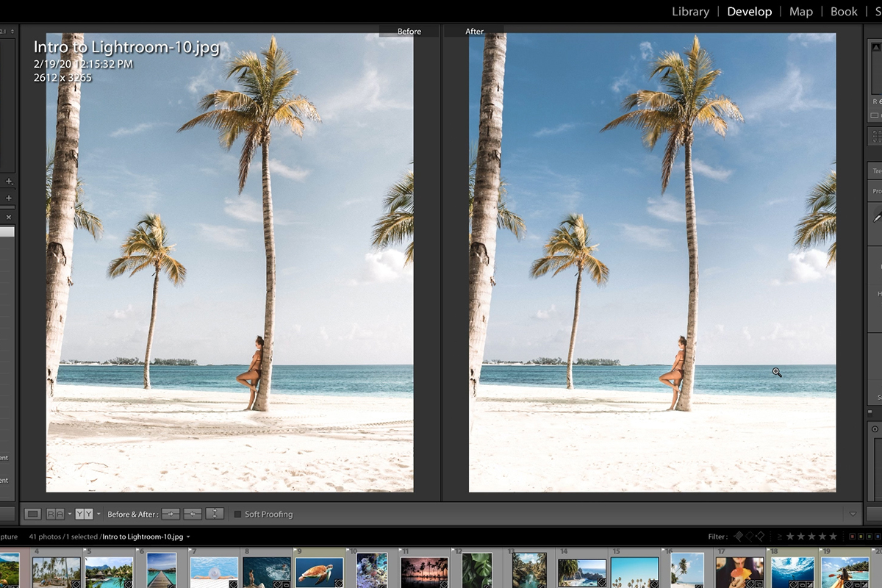Image resolution: width=882 pixels, height=588 pixels.
Task: Open the toolbar content dropdown triangle
Action: [853, 514]
